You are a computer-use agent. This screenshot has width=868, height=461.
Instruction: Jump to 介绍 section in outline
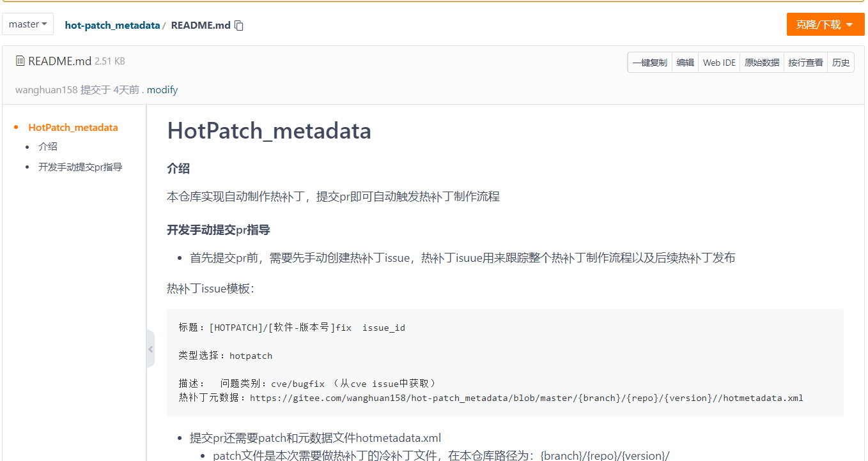pos(48,147)
